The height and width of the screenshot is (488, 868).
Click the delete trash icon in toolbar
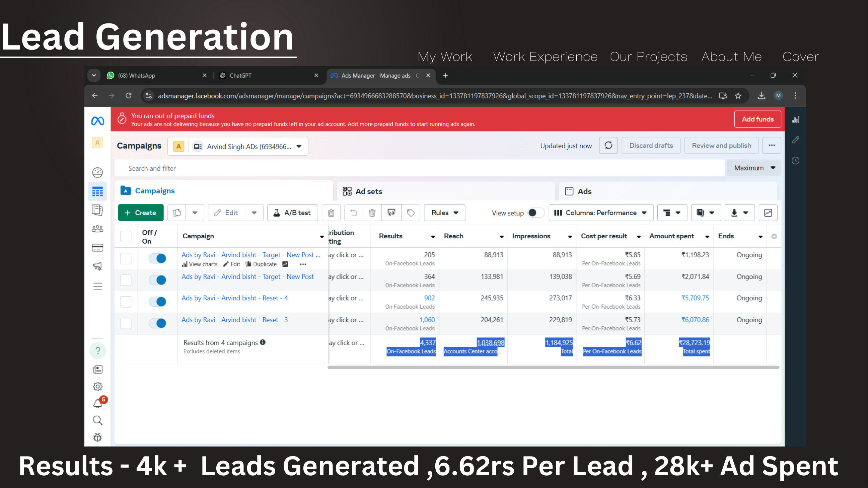coord(372,213)
